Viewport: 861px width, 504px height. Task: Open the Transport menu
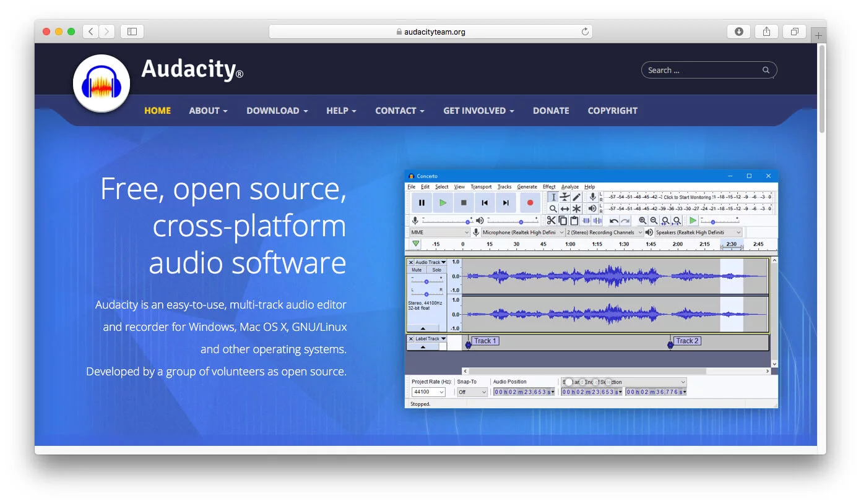click(481, 187)
